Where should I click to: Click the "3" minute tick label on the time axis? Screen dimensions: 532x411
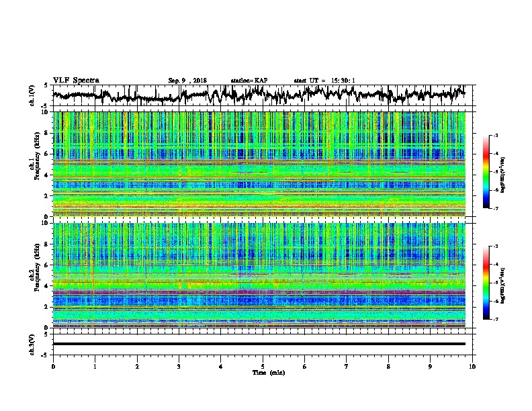(179, 367)
